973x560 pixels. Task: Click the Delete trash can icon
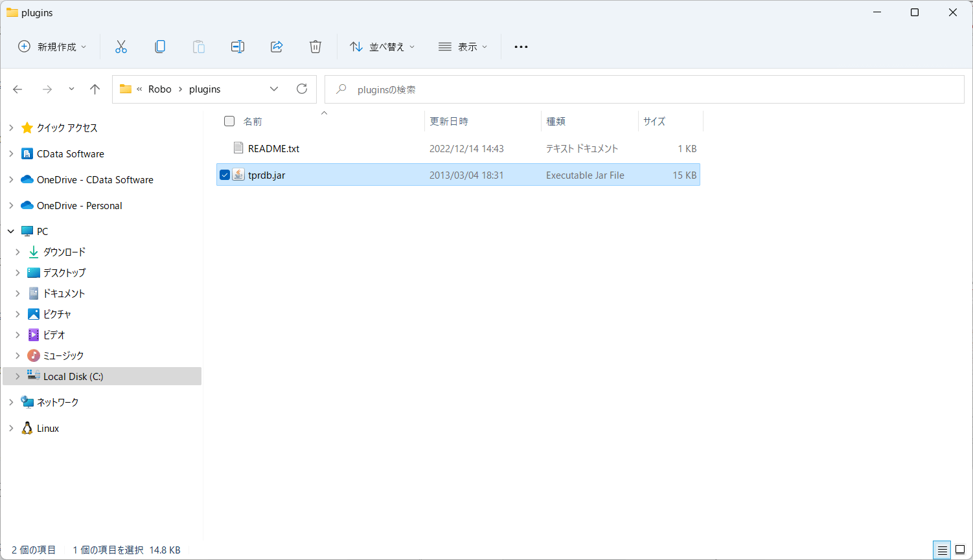[x=315, y=47]
